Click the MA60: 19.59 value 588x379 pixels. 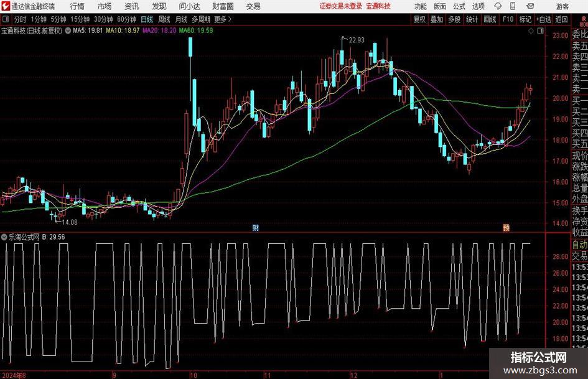(x=196, y=30)
